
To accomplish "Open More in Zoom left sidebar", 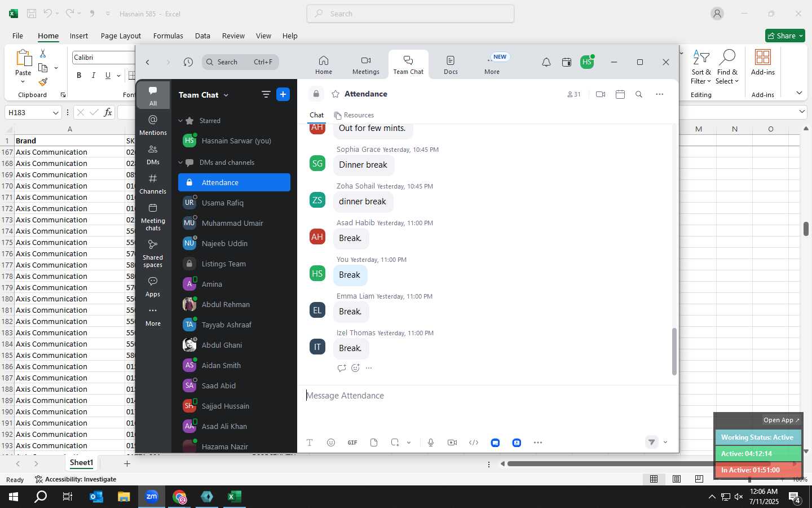I will (153, 317).
